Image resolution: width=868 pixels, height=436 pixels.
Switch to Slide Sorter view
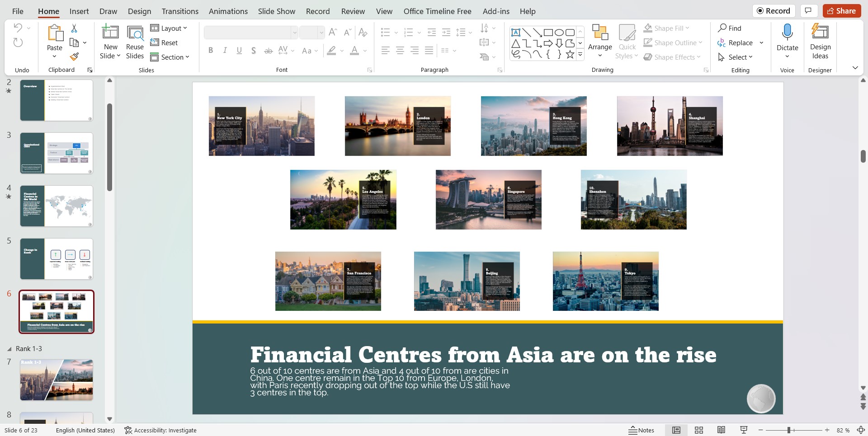click(699, 430)
